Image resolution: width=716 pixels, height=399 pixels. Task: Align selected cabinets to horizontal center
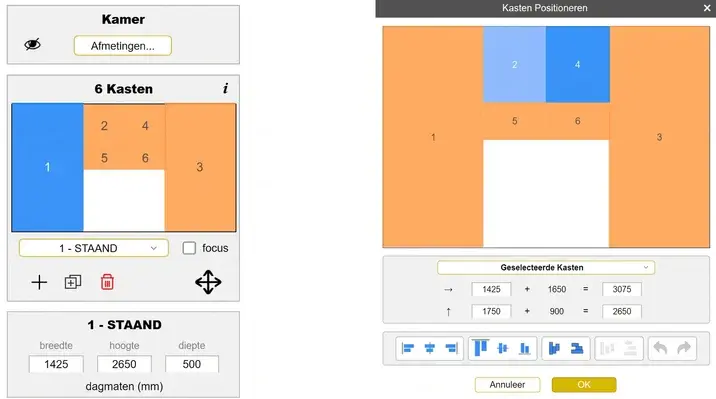tap(430, 349)
